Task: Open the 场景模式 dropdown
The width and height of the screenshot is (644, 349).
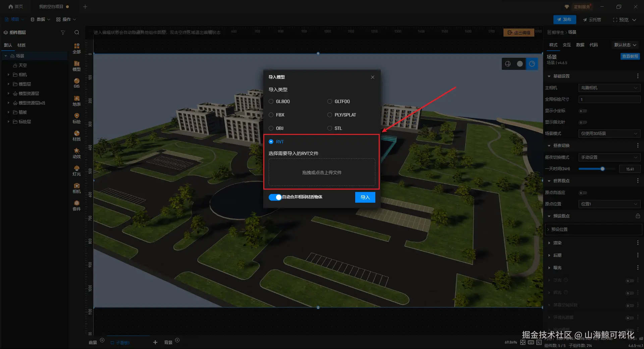Action: tap(609, 134)
